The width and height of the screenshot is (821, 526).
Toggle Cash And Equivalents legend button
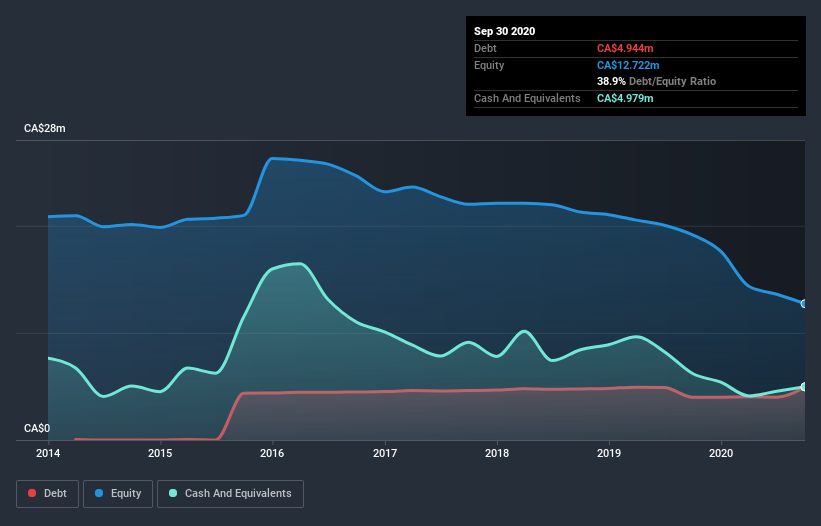click(x=230, y=494)
